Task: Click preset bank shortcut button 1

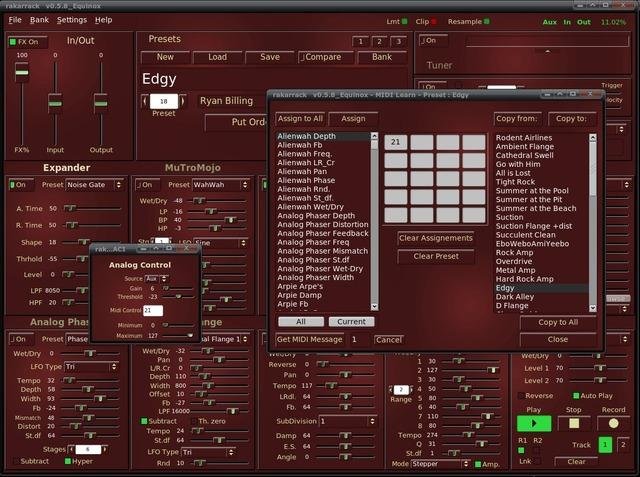Action: [x=360, y=41]
